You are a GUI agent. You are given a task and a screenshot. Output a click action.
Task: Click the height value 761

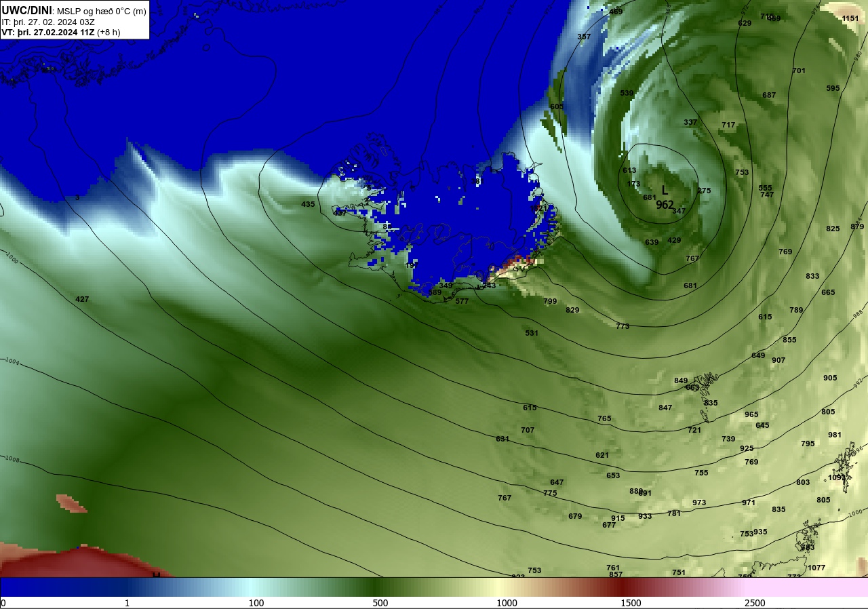pos(613,568)
